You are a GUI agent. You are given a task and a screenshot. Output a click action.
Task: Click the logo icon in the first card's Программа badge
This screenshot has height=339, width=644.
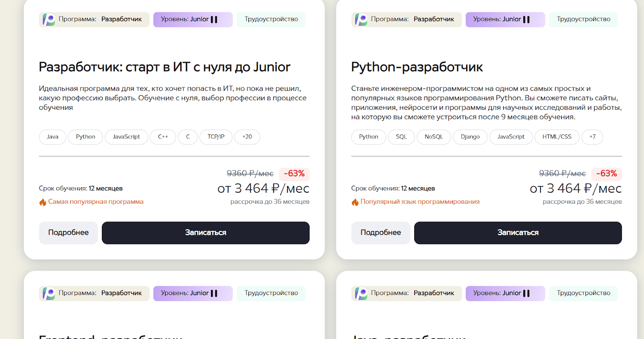coord(49,19)
